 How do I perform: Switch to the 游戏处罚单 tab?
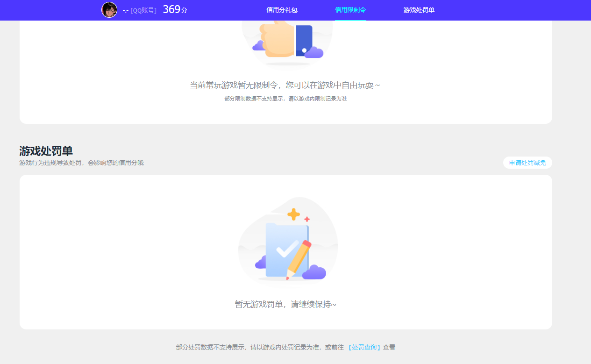tap(419, 10)
